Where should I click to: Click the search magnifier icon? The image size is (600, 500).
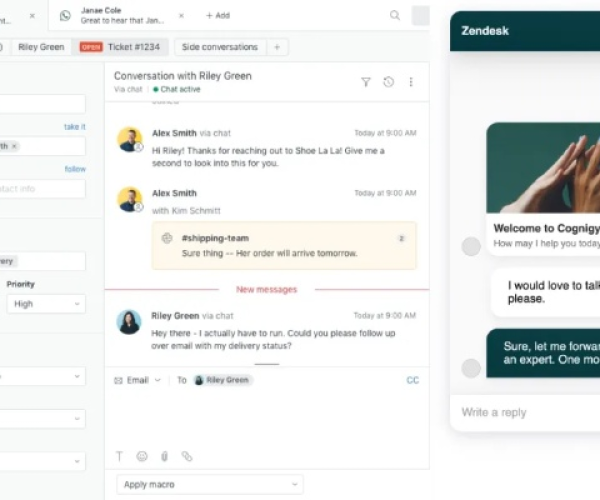(395, 15)
